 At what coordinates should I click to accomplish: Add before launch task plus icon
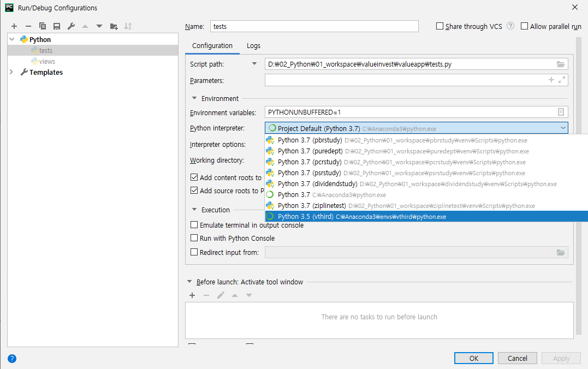[x=192, y=295]
